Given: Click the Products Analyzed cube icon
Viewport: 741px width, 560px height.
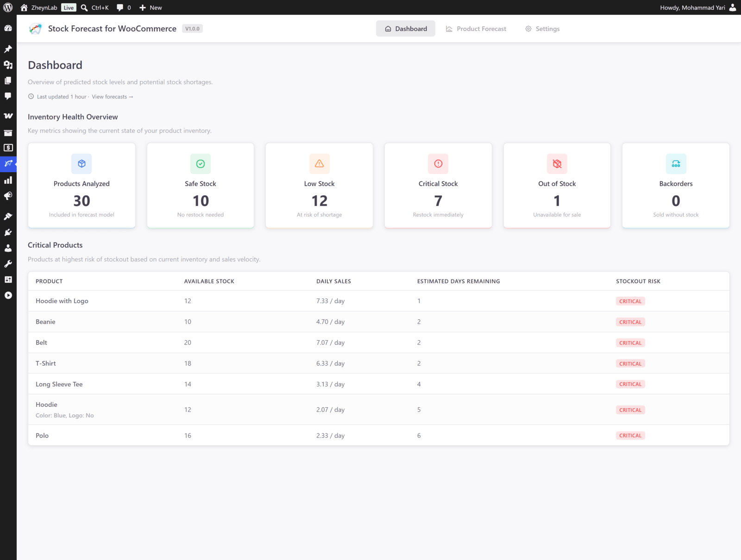Looking at the screenshot, I should (82, 164).
